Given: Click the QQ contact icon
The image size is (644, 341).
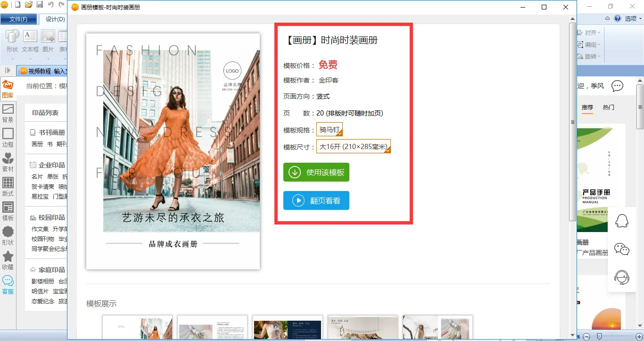Looking at the screenshot, I should coord(622,220).
